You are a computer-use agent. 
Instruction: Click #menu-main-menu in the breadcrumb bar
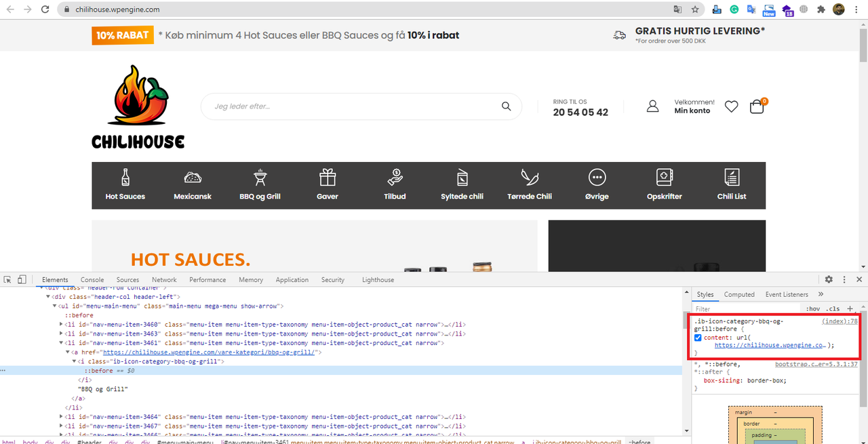[185, 442]
